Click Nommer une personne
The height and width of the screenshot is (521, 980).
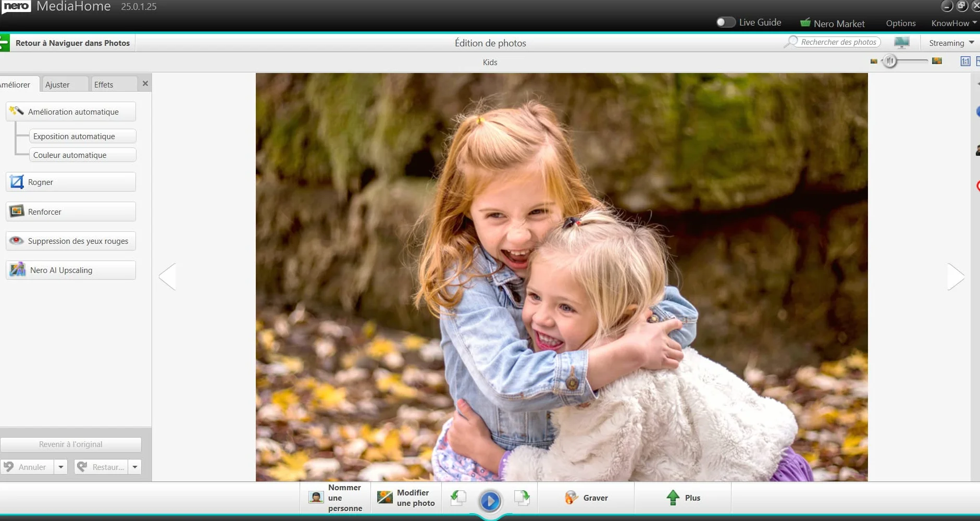coord(335,498)
